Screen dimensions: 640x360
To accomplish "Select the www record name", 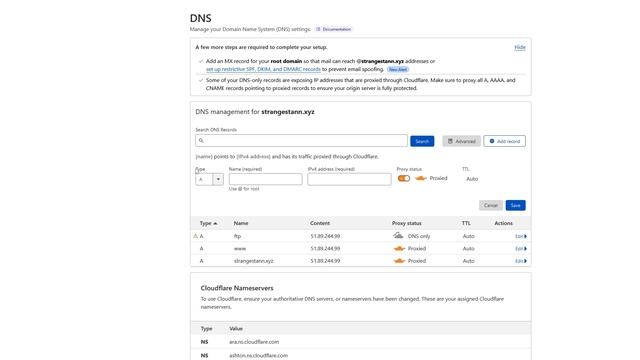I will coord(240,249).
